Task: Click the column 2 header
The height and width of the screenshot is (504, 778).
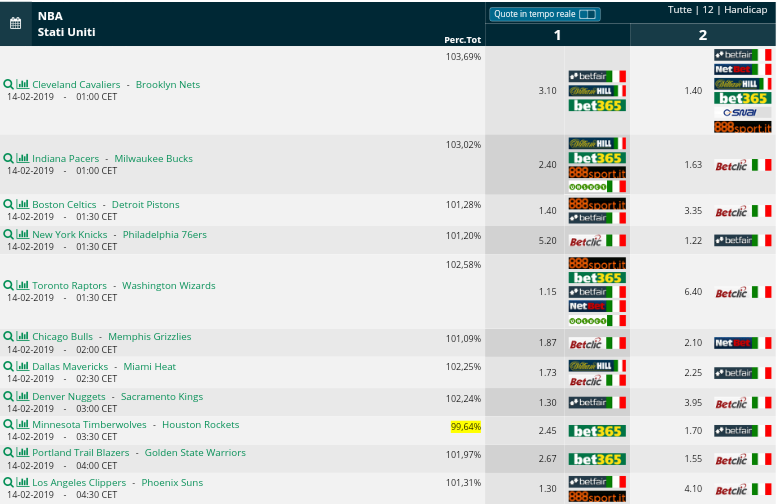Action: pos(703,35)
